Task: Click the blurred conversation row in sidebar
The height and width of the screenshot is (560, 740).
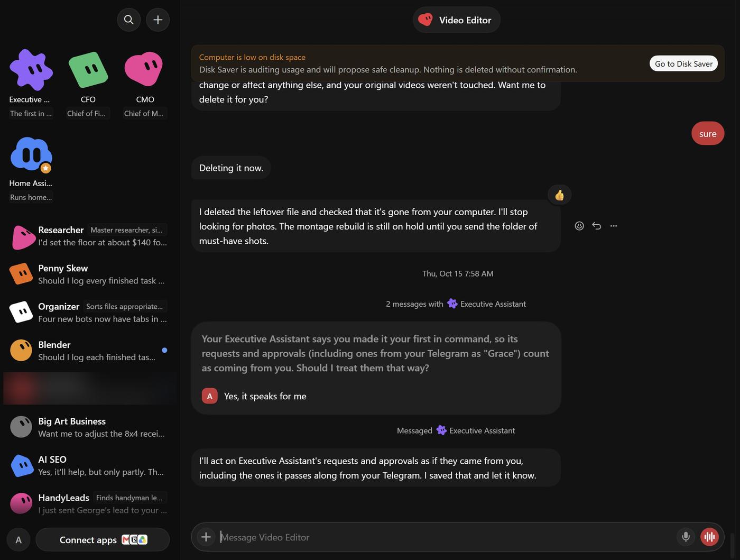Action: coord(90,389)
